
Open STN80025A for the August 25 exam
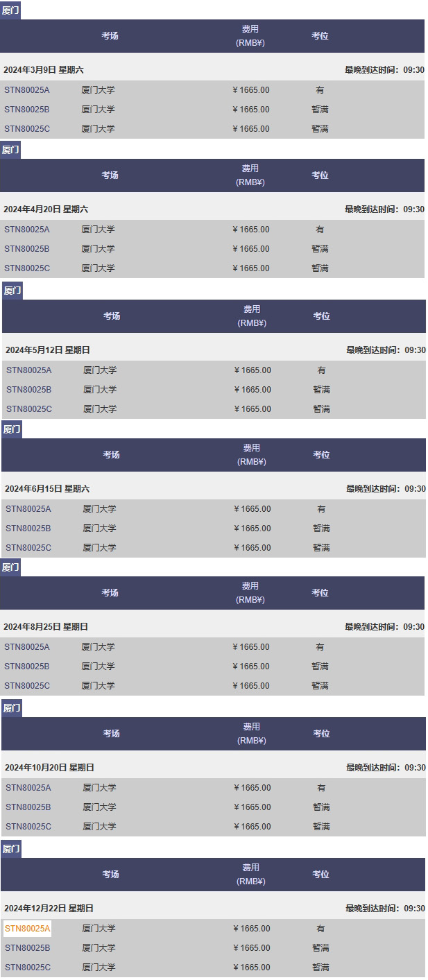point(27,647)
